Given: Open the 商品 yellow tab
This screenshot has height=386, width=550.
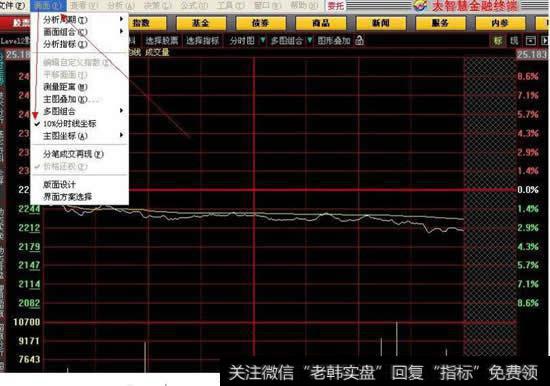Looking at the screenshot, I should [x=321, y=23].
